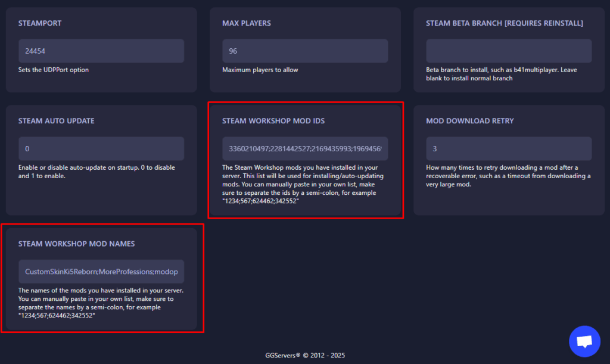This screenshot has width=610, height=364.
Task: Click the beta branch install description text
Action: [x=501, y=74]
